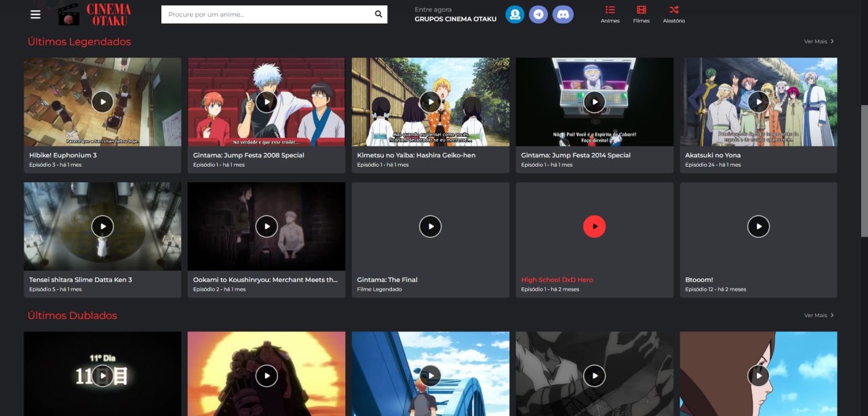Open the Ookami to Koushinryou title link
868x416 pixels.
(x=265, y=280)
